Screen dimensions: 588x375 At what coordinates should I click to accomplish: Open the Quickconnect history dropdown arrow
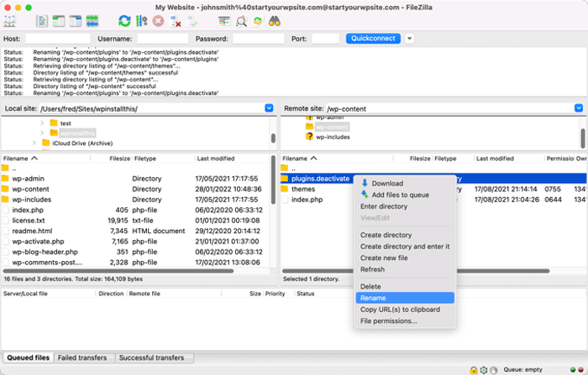click(409, 39)
